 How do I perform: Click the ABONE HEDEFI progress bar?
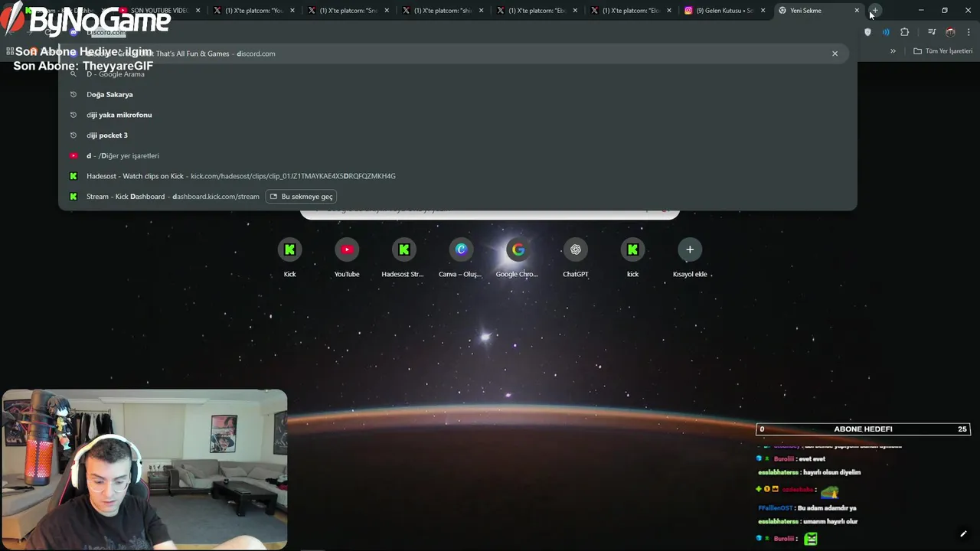click(x=863, y=429)
